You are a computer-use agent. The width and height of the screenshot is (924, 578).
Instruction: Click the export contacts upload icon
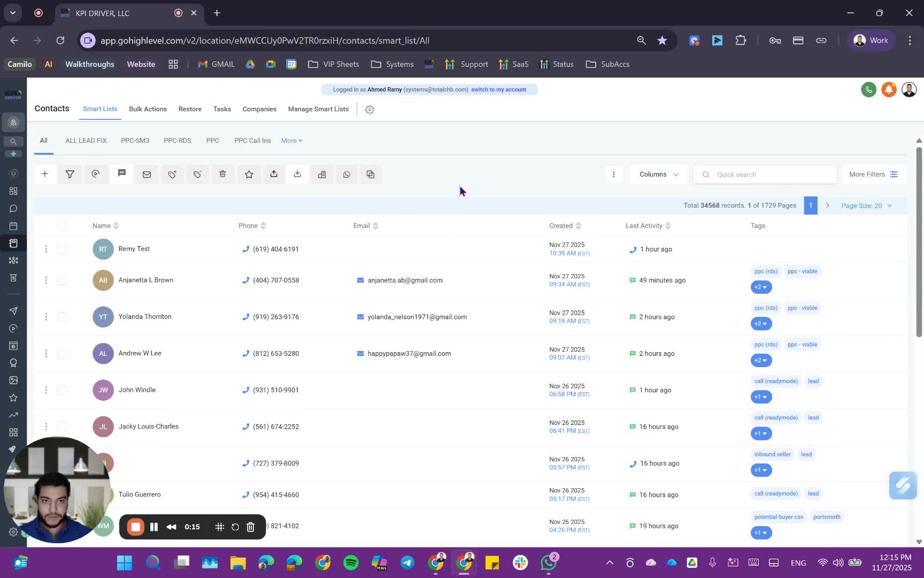tap(274, 174)
